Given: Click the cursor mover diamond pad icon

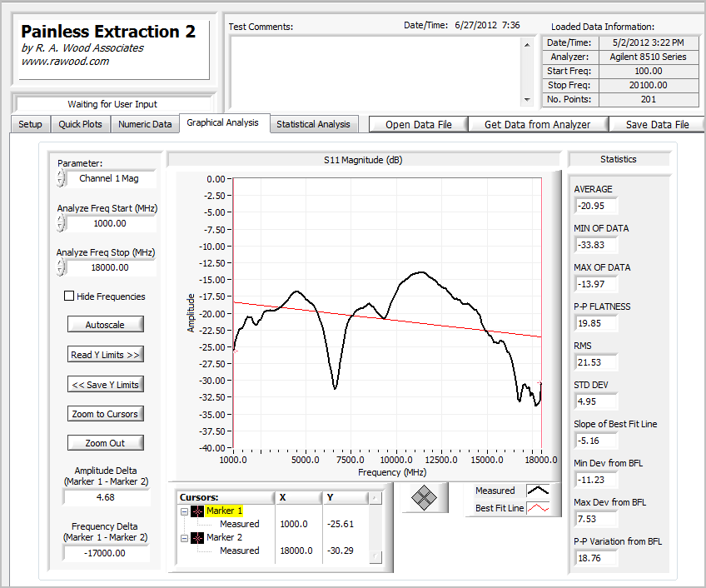Looking at the screenshot, I should [x=424, y=498].
